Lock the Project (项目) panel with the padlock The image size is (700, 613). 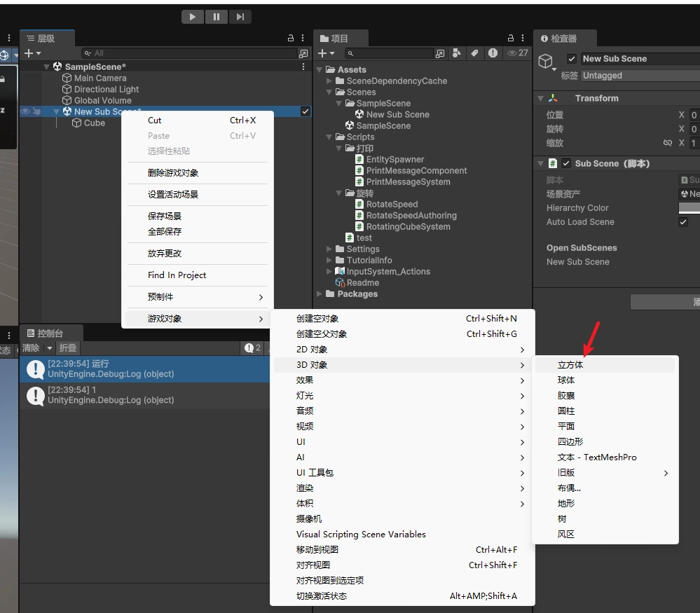coord(511,39)
